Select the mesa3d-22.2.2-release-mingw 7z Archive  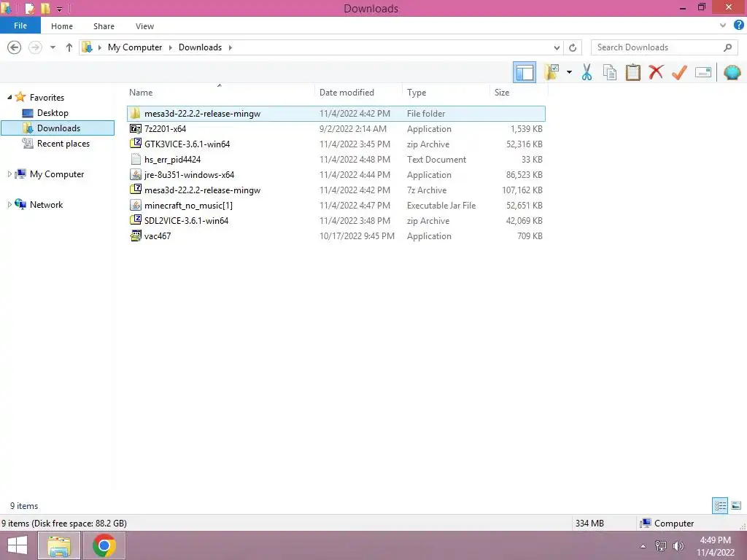(336, 190)
